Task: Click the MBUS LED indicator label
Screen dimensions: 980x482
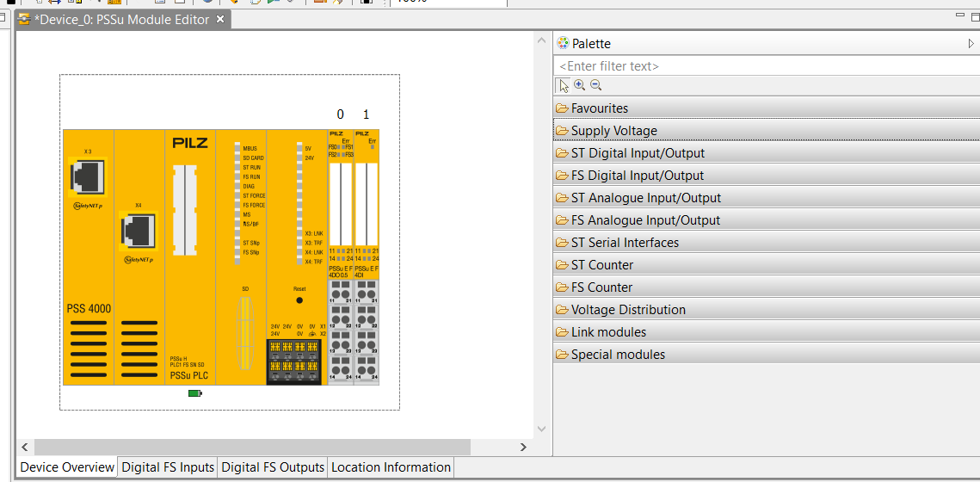Action: click(x=250, y=149)
